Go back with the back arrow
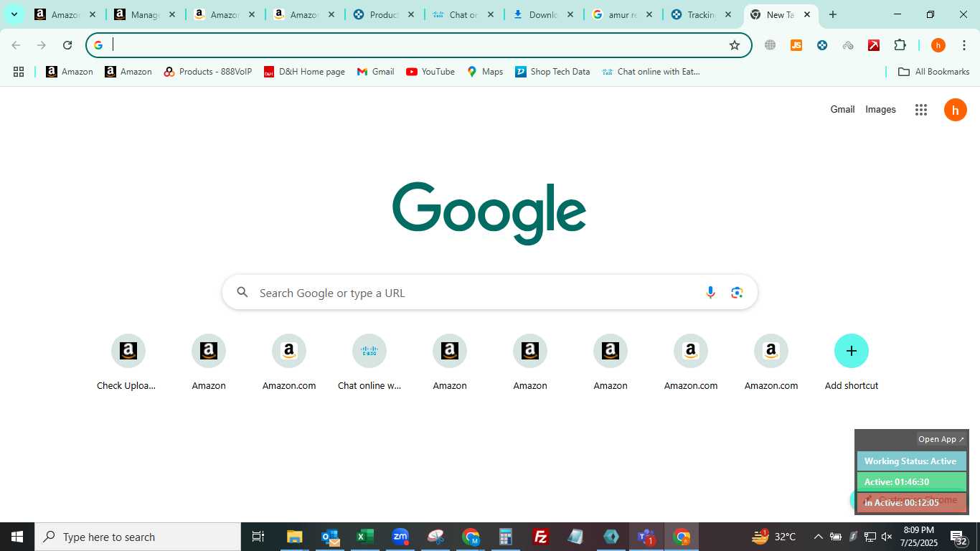The height and width of the screenshot is (551, 980). tap(16, 45)
